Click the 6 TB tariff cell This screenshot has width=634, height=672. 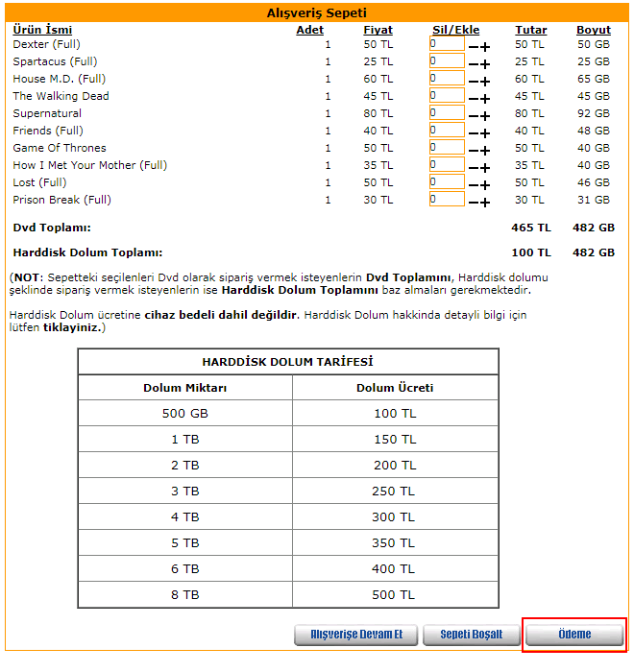coord(184,569)
